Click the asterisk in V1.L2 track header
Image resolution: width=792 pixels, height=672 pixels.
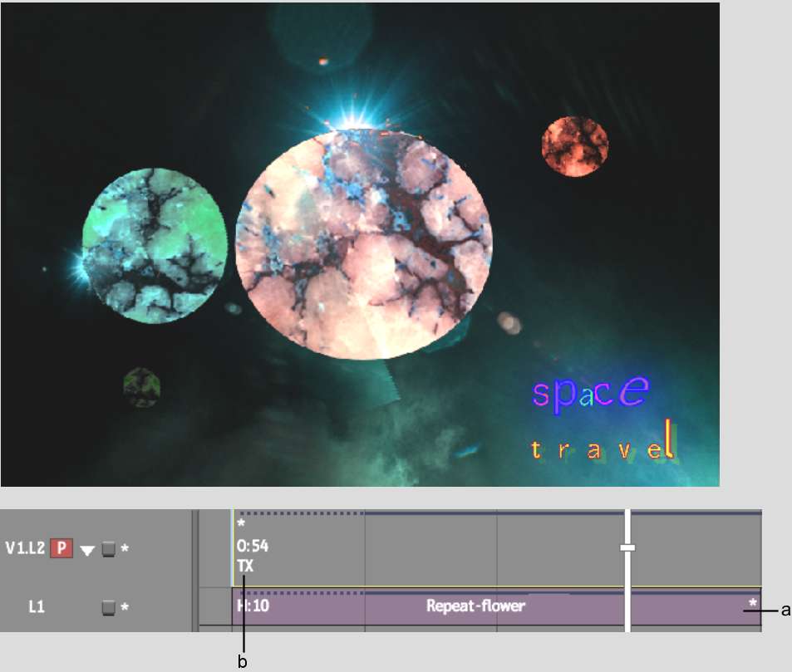(125, 549)
